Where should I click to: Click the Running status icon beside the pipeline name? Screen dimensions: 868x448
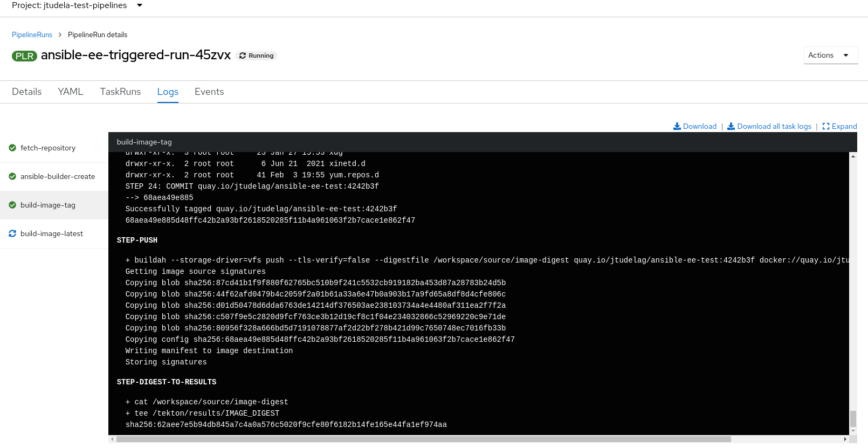(243, 55)
